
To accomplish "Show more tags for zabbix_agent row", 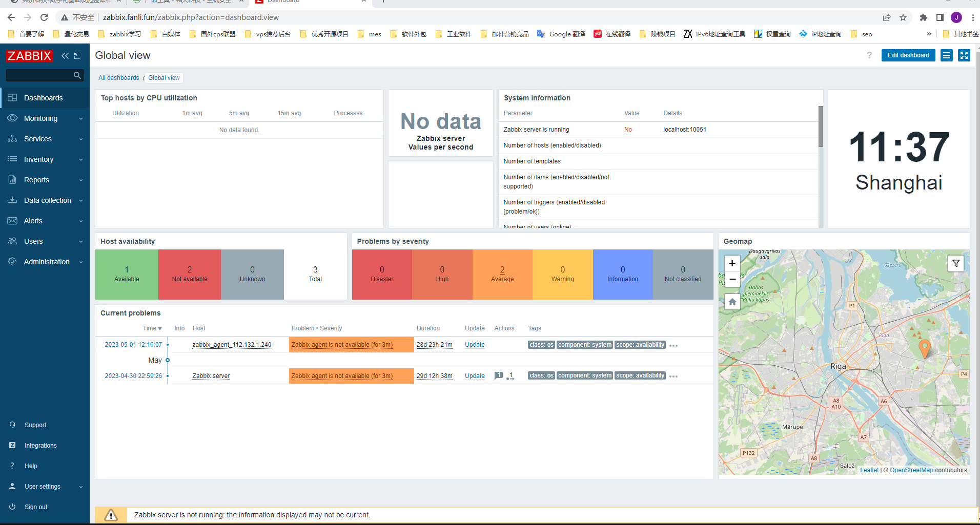I will click(x=673, y=346).
